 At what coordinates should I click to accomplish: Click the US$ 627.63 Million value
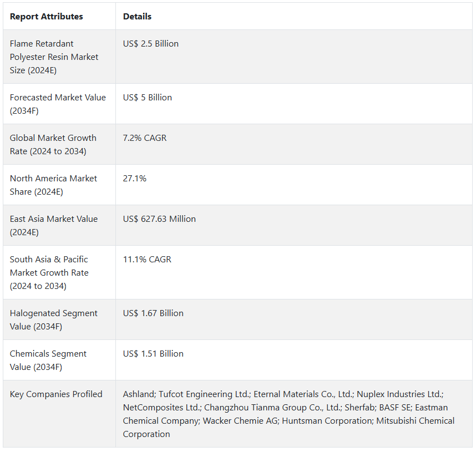click(159, 219)
